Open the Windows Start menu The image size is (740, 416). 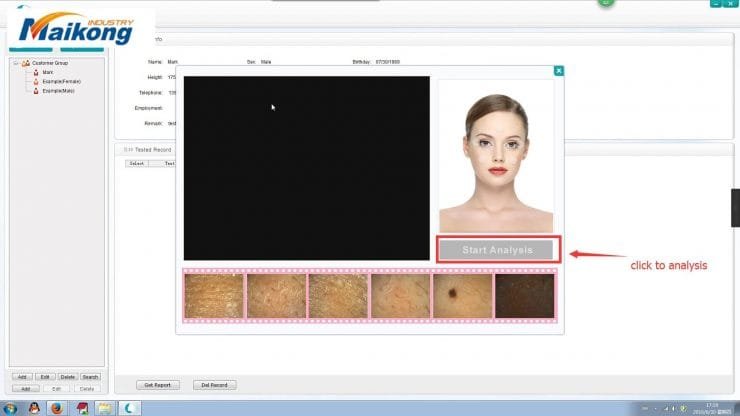coord(10,407)
